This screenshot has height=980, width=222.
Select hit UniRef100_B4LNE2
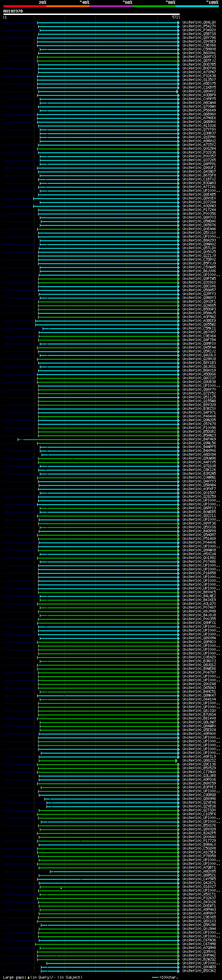tap(199, 596)
